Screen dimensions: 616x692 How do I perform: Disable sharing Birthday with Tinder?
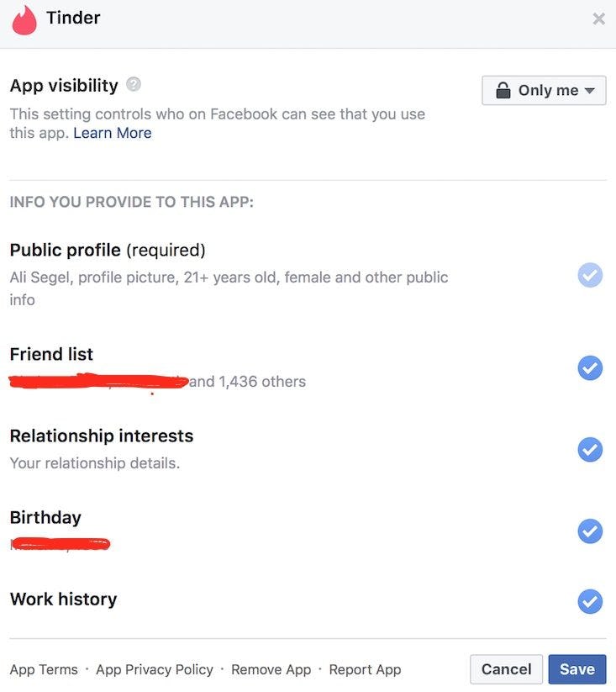click(590, 531)
